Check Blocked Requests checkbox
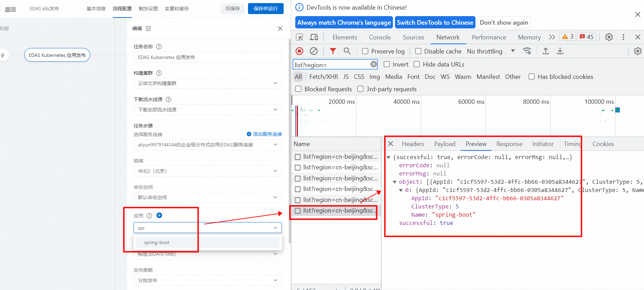This screenshot has width=644, height=290. click(298, 89)
